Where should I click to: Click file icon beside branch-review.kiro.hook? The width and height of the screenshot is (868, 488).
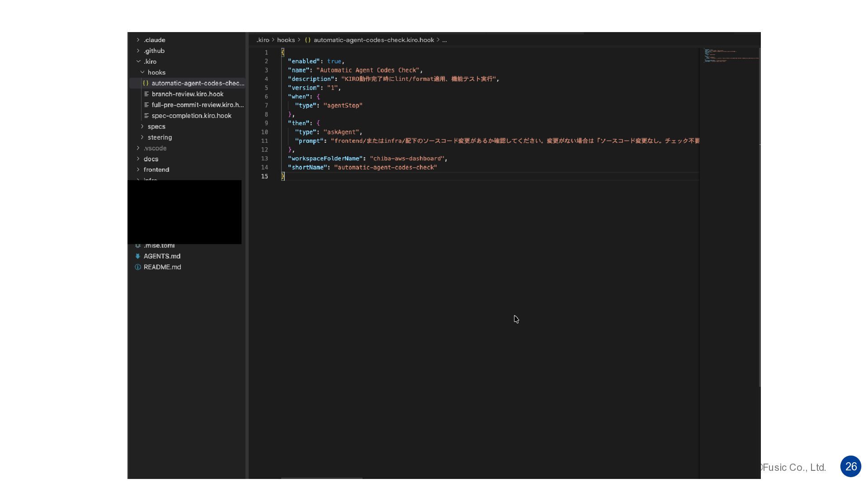point(146,94)
